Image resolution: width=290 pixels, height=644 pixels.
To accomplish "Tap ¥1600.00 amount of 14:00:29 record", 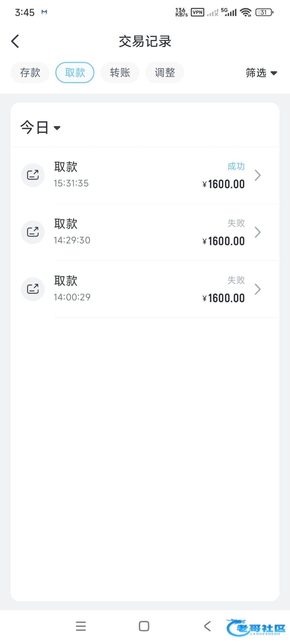I will [224, 298].
